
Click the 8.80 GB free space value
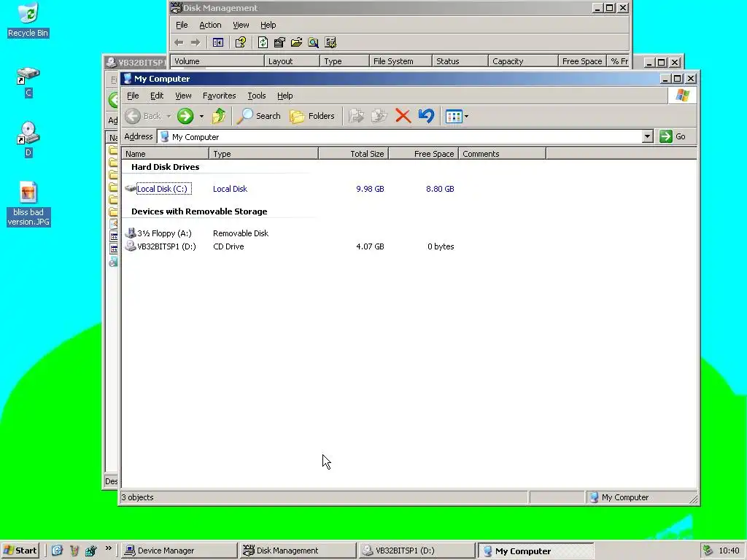coord(440,189)
